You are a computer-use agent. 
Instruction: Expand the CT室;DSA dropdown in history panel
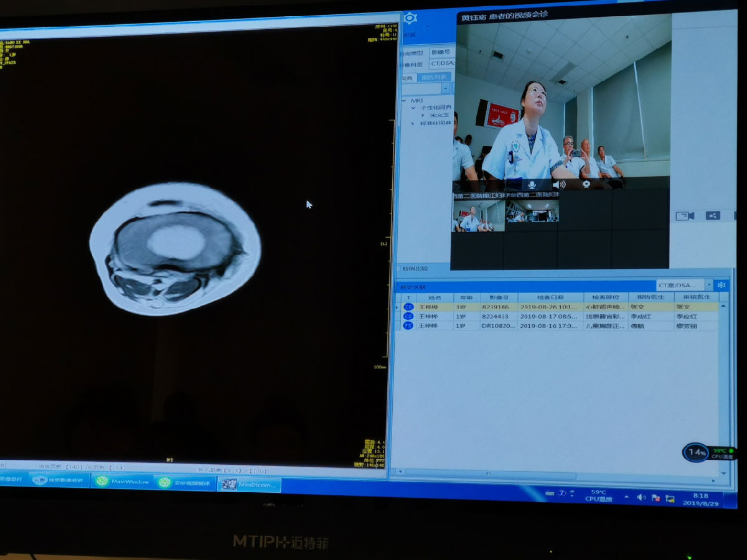(708, 285)
